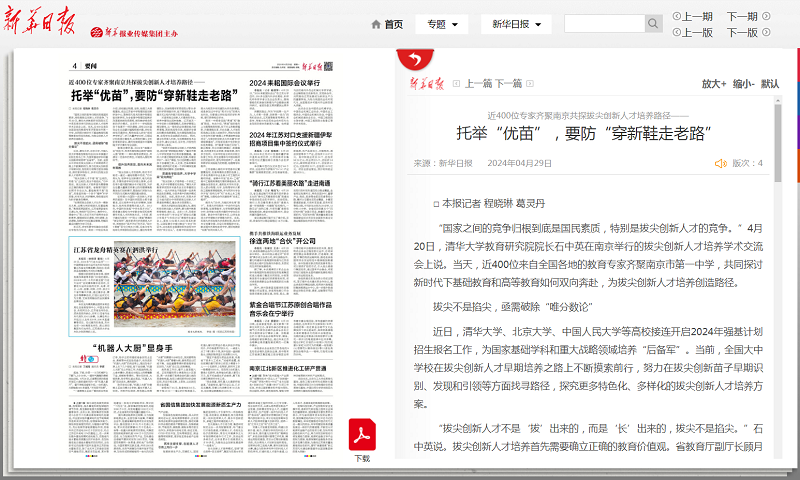The width and height of the screenshot is (800, 480).
Task: Click the 下一期 next issue arrow
Action: pyautogui.click(x=764, y=16)
